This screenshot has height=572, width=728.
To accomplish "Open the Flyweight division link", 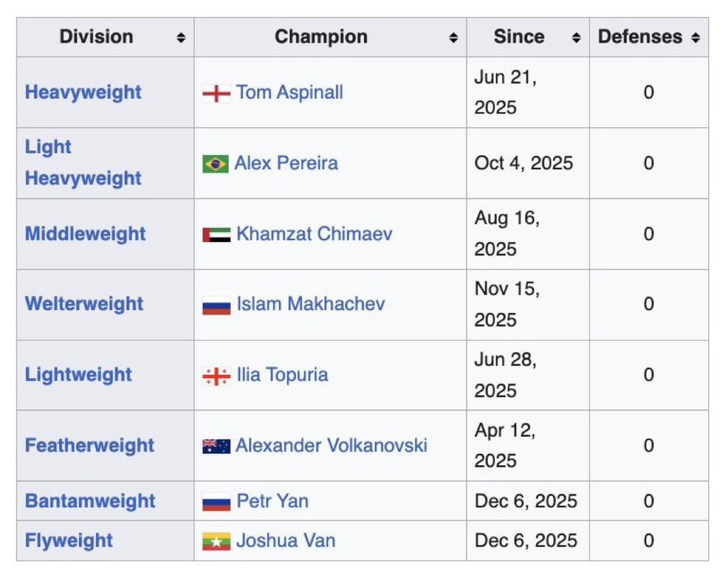I will click(x=69, y=541).
